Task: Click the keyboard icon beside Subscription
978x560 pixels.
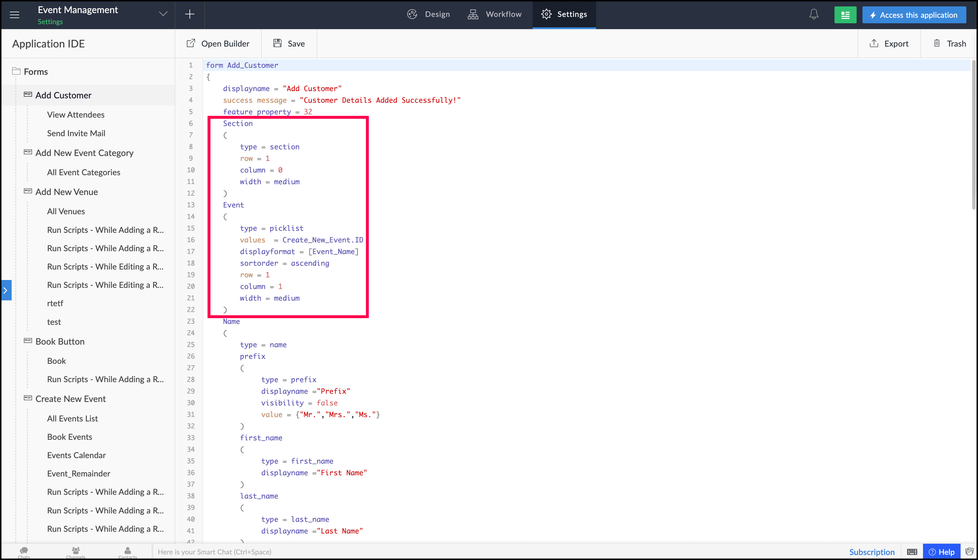Action: (x=912, y=552)
